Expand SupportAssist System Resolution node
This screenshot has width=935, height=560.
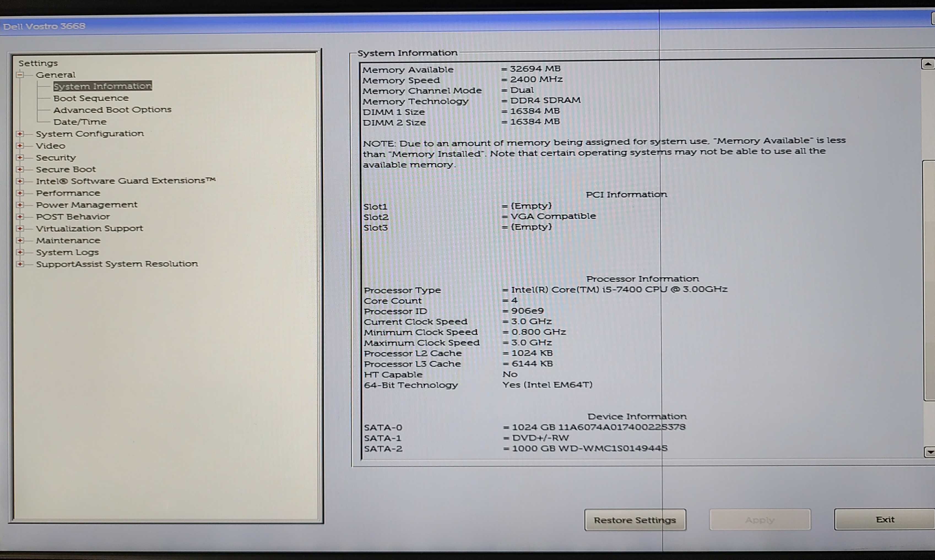pos(20,264)
